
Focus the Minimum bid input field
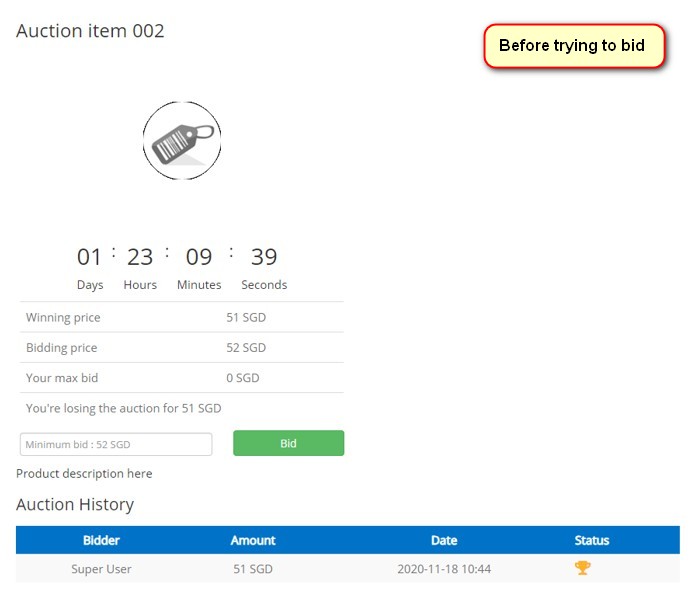pos(116,444)
